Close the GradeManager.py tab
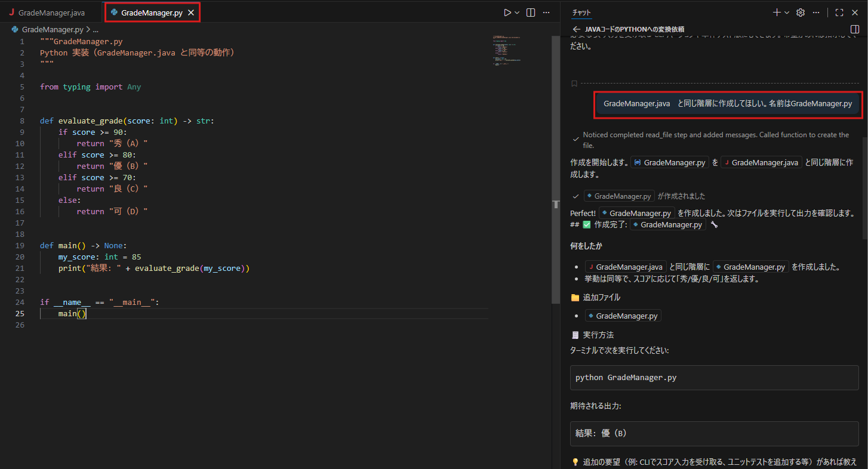This screenshot has height=469, width=868. [x=190, y=13]
